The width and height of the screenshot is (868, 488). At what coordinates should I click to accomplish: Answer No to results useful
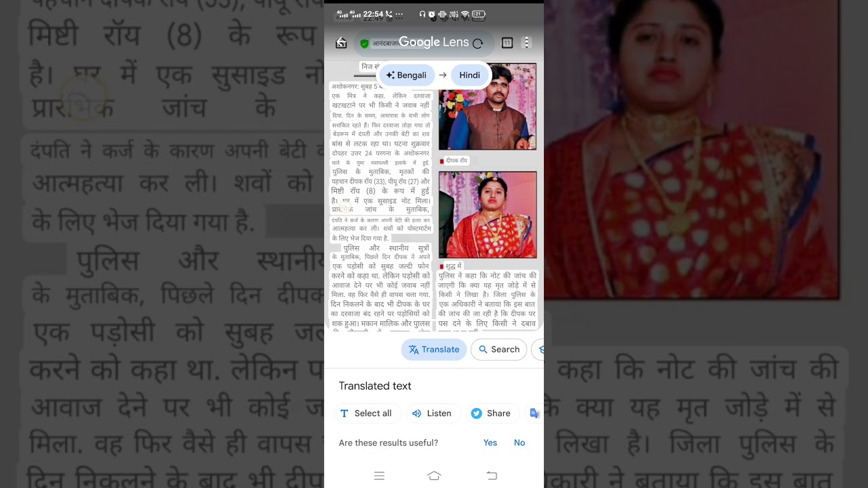[x=519, y=443]
